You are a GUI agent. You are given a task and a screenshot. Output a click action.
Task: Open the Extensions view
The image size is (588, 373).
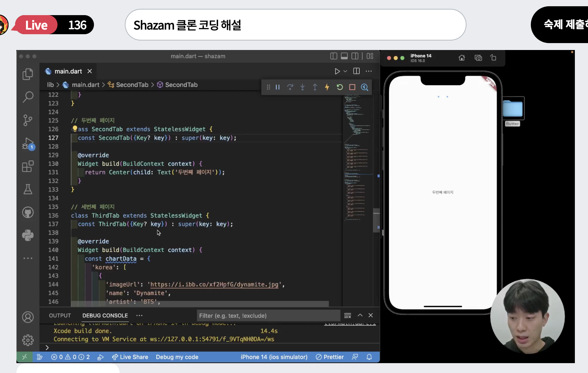[28, 166]
